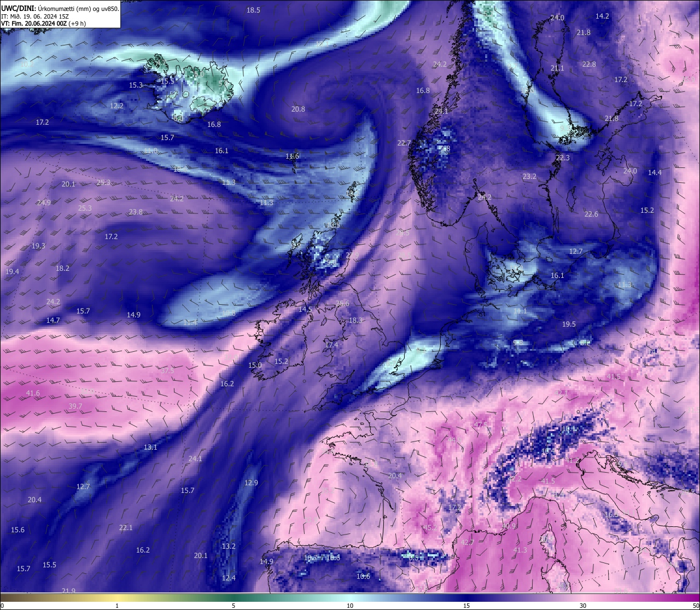Click the map value 18.5
This screenshot has width=700, height=610.
pos(253,10)
